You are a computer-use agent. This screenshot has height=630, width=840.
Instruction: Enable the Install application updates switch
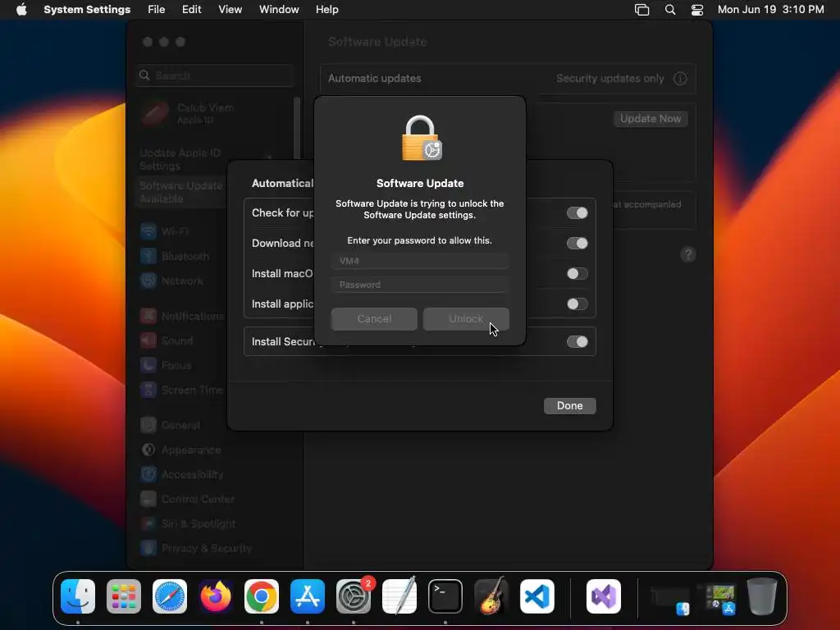[577, 304]
